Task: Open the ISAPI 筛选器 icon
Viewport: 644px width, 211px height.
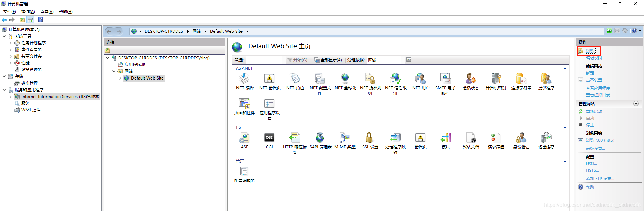Action: click(320, 138)
